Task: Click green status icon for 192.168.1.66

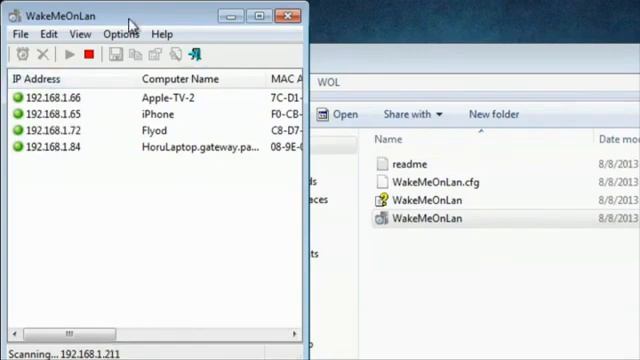Action: point(18,98)
